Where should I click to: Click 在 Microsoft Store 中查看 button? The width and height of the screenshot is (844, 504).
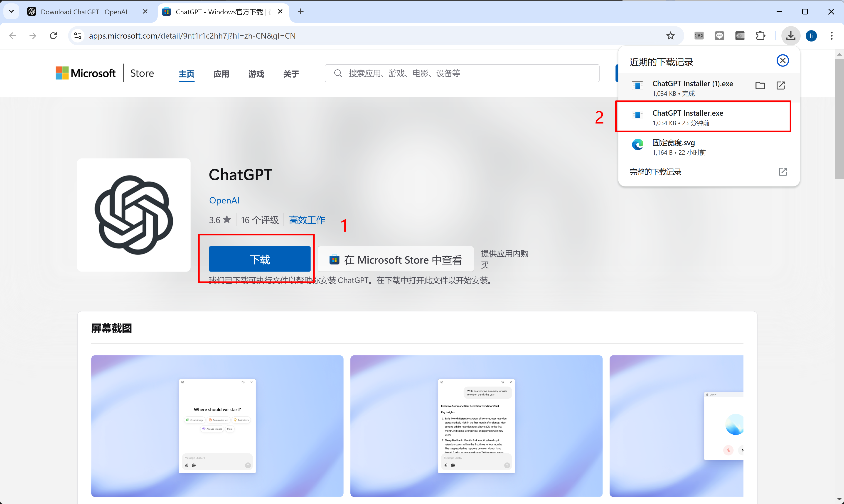[x=396, y=259]
